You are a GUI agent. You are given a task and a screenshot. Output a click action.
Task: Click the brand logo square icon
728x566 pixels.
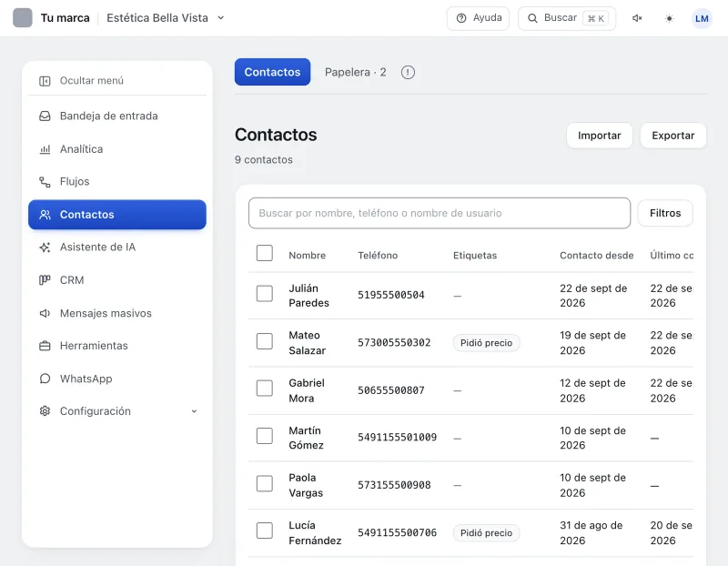(22, 18)
